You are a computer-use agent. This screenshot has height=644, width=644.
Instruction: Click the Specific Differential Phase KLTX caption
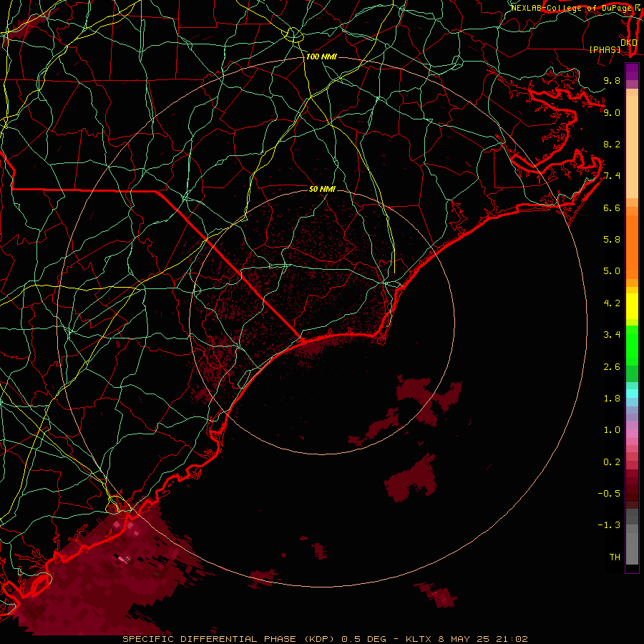pos(325,639)
